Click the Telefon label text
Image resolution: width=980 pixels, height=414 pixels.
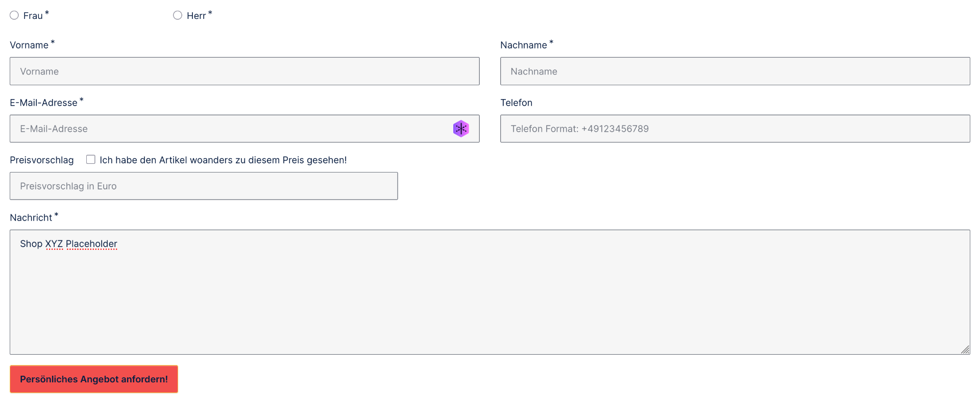[x=516, y=103]
